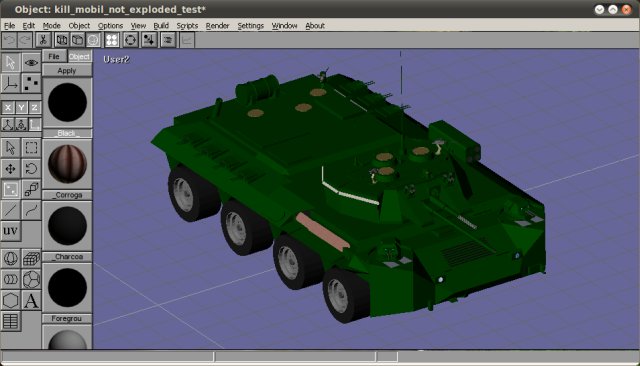Open the Build menu
The width and height of the screenshot is (640, 366).
coord(161,26)
